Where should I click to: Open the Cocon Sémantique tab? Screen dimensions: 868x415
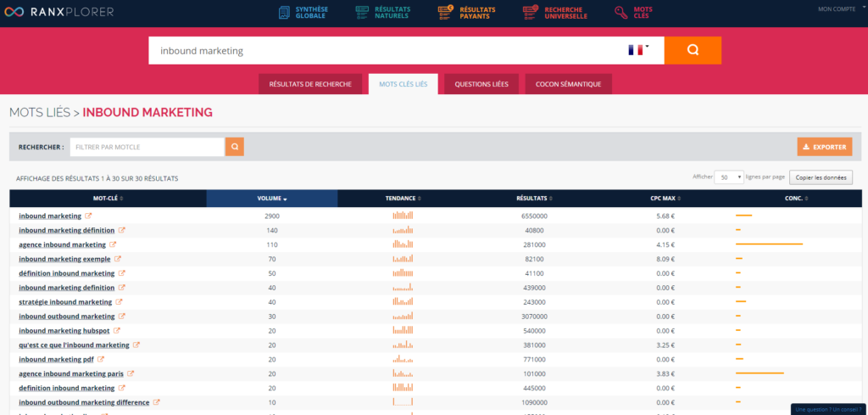pos(568,84)
